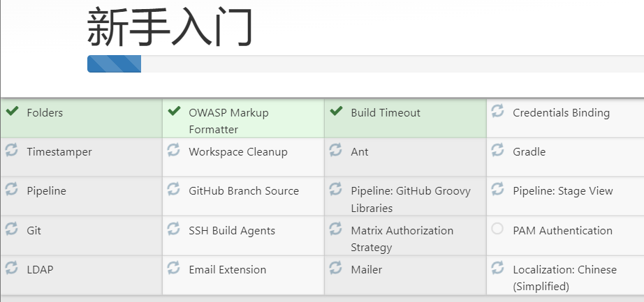Click the Git plugin label
The height and width of the screenshot is (302, 644).
click(34, 231)
